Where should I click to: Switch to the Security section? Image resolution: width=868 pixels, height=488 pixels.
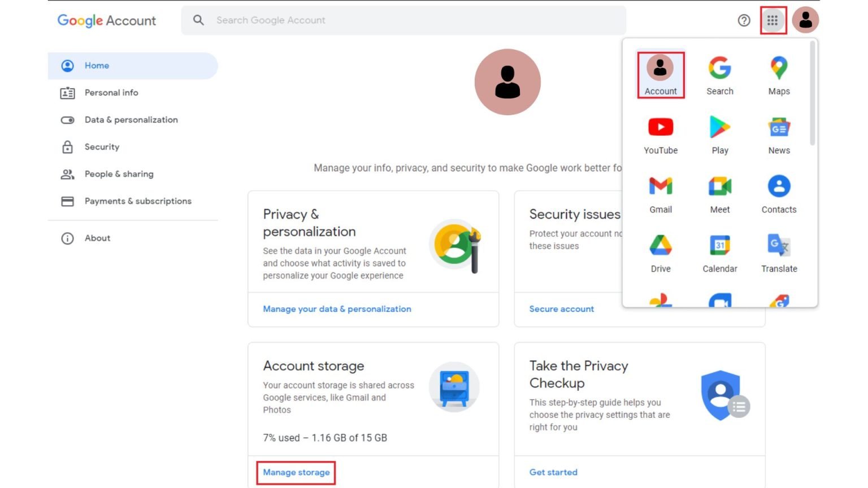102,147
